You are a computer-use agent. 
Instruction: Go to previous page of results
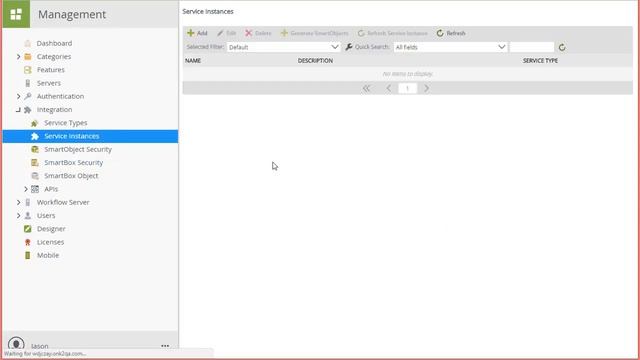(x=388, y=88)
